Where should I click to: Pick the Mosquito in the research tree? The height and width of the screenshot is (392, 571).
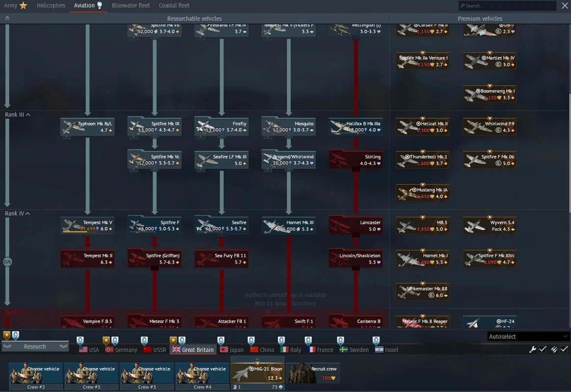pyautogui.click(x=288, y=127)
